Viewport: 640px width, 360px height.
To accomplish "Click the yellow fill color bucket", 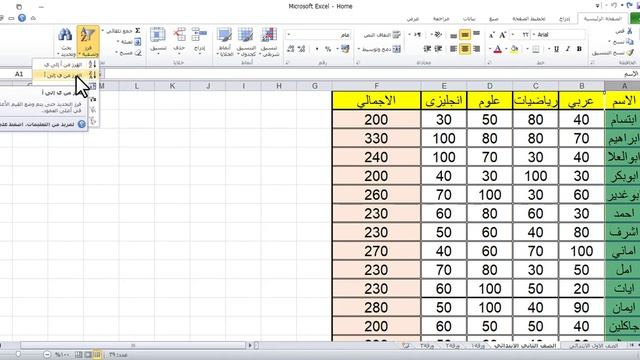I will [514, 49].
